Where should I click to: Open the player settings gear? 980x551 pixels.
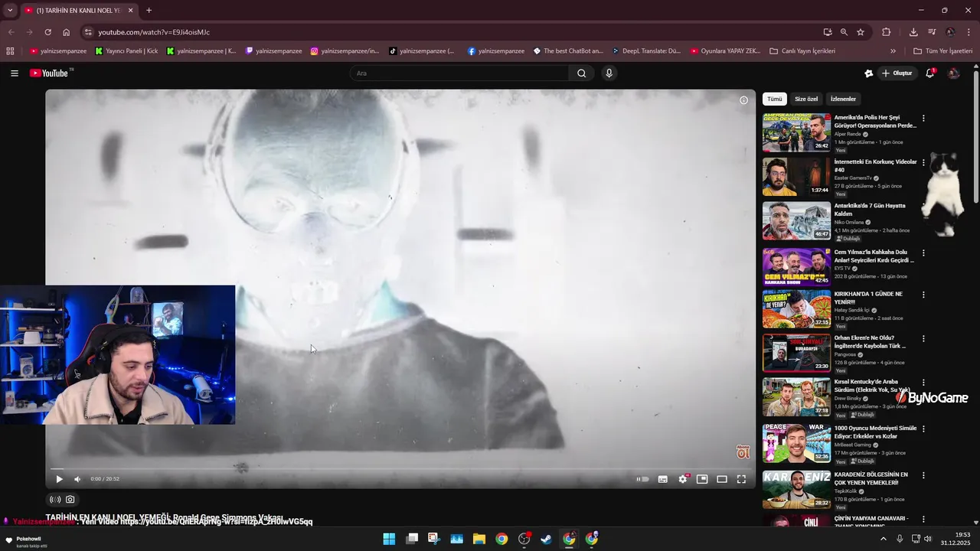coord(683,479)
